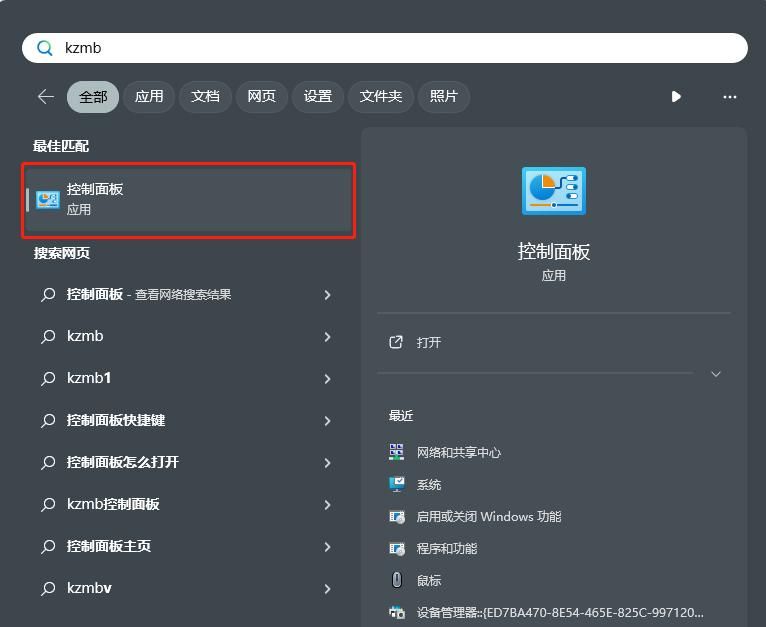Click the 鼠标 mouse icon

397,580
